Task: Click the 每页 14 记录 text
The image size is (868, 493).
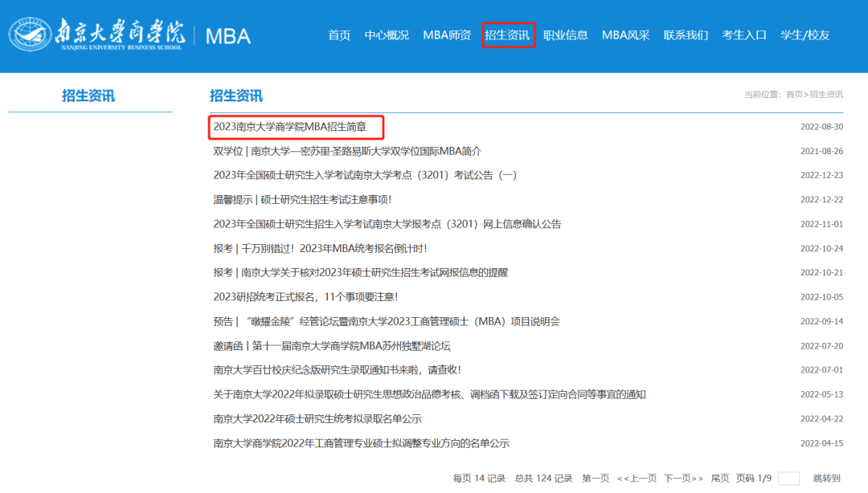Action: coord(479,478)
